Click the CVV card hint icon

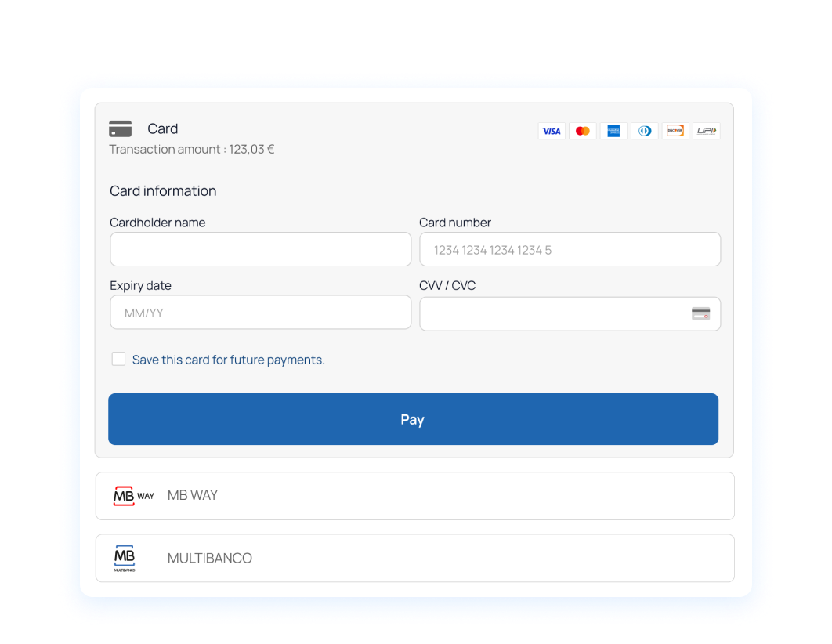pos(700,314)
